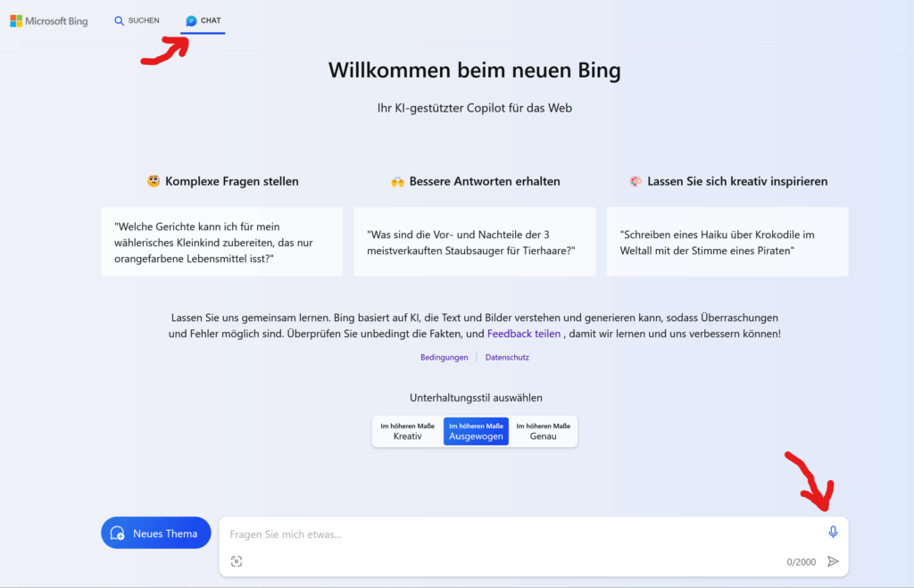Start a new topic with Neues Thema
914x588 pixels.
(x=156, y=534)
